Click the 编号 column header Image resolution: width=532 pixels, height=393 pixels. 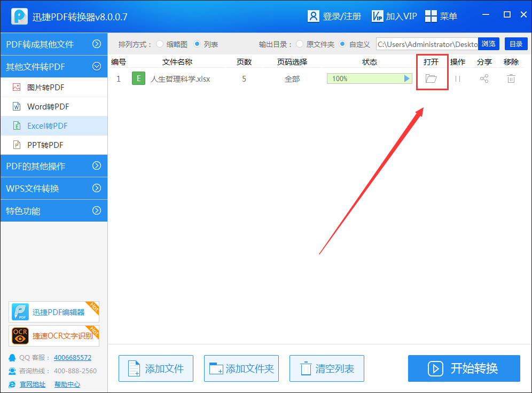(x=119, y=62)
